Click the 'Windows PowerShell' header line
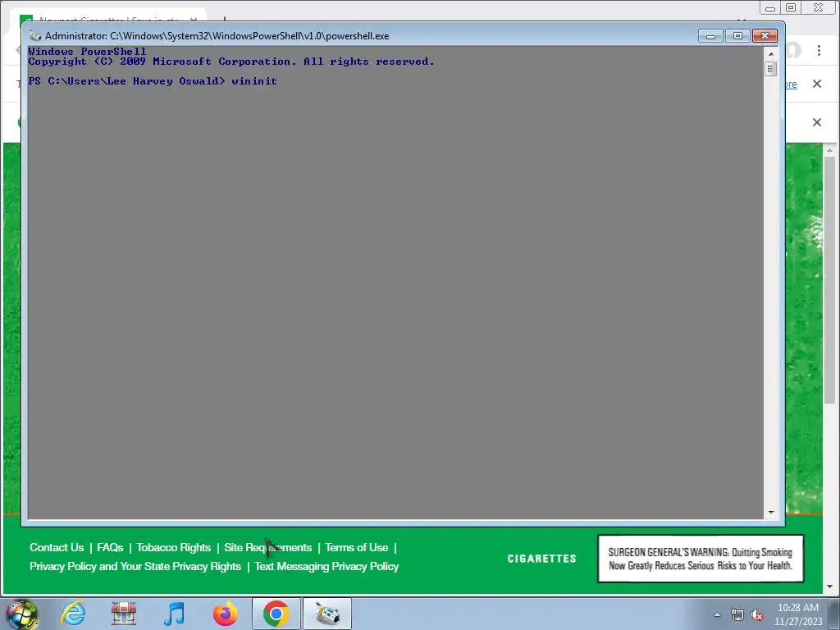 coord(87,52)
